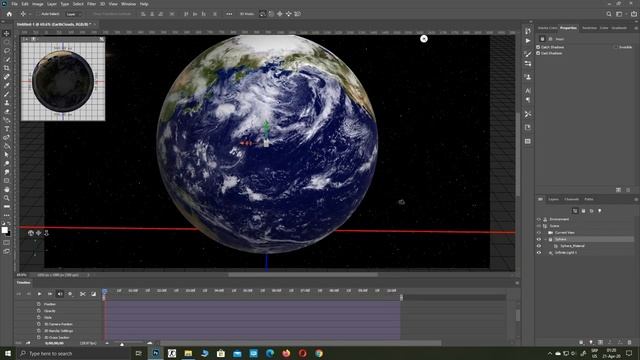Play the timeline

pyautogui.click(x=39, y=294)
